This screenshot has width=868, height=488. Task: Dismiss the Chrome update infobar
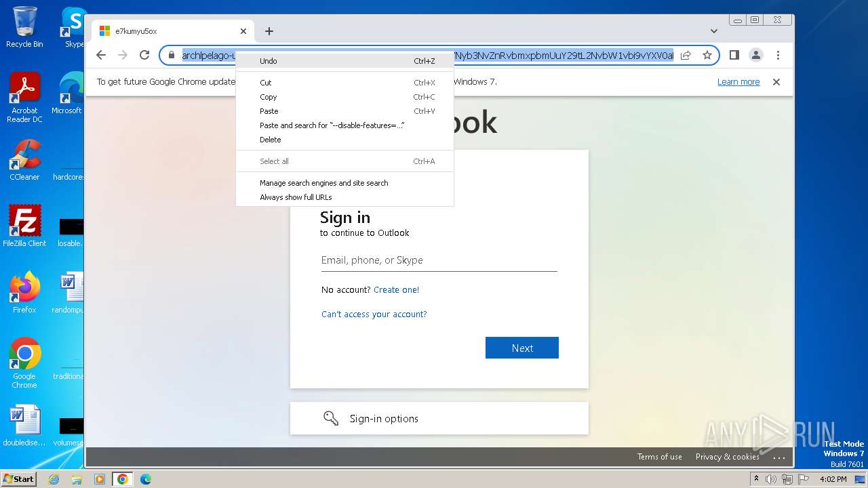point(776,82)
